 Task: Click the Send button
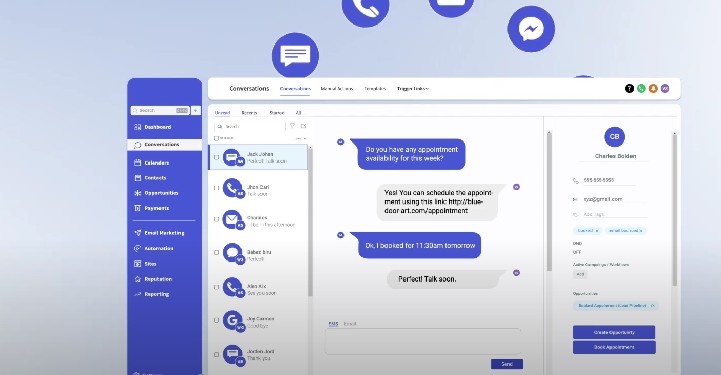pyautogui.click(x=507, y=364)
